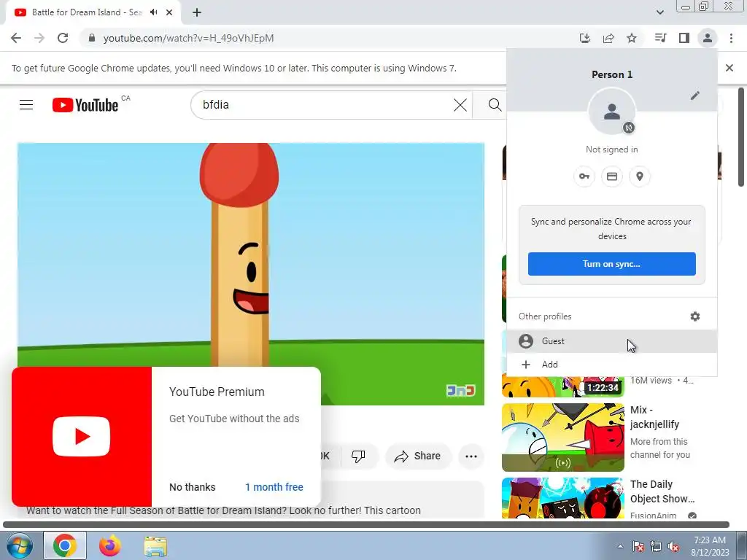
Task: Open network tray icon
Action: 656,547
